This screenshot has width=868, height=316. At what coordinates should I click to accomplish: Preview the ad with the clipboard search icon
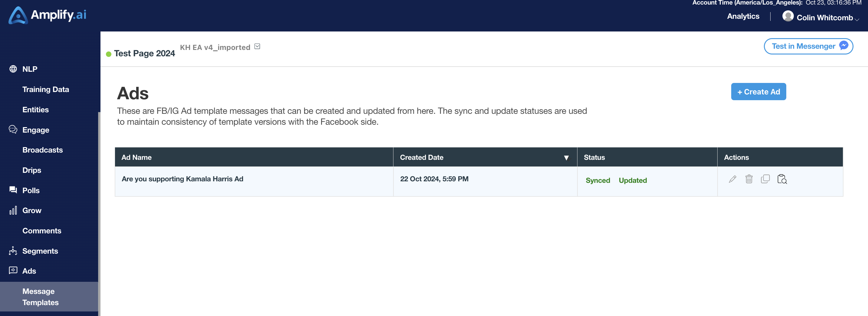[782, 179]
